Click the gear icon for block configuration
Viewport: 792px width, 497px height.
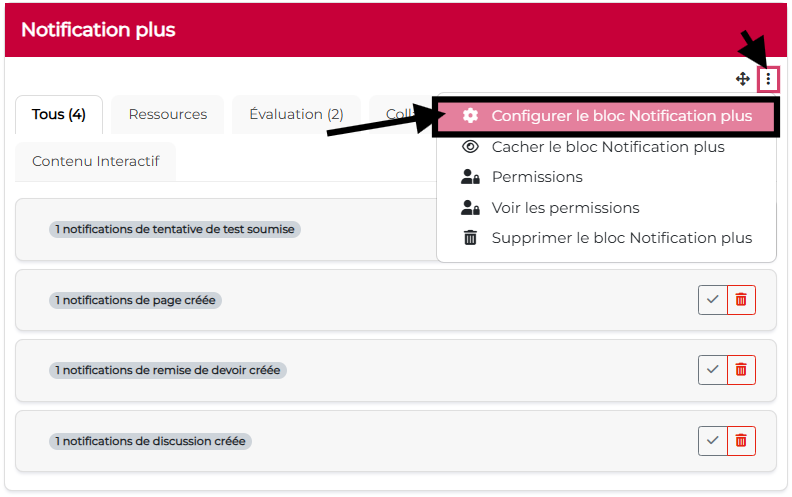pos(470,116)
